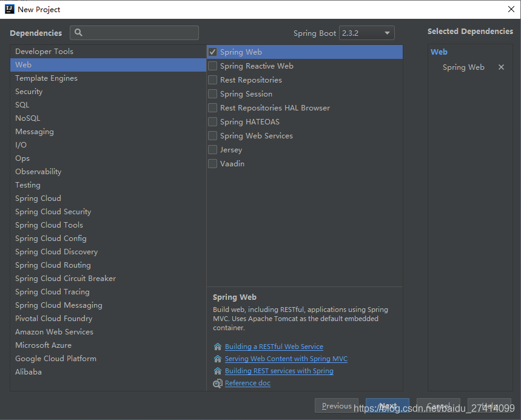Close the New Project dialog
The width and height of the screenshot is (521, 420).
click(x=511, y=9)
